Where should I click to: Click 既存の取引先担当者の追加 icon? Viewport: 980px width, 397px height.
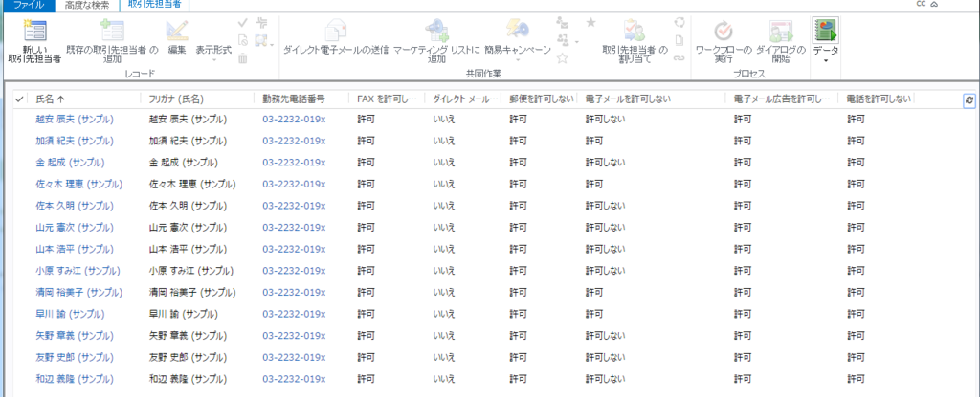point(113,32)
